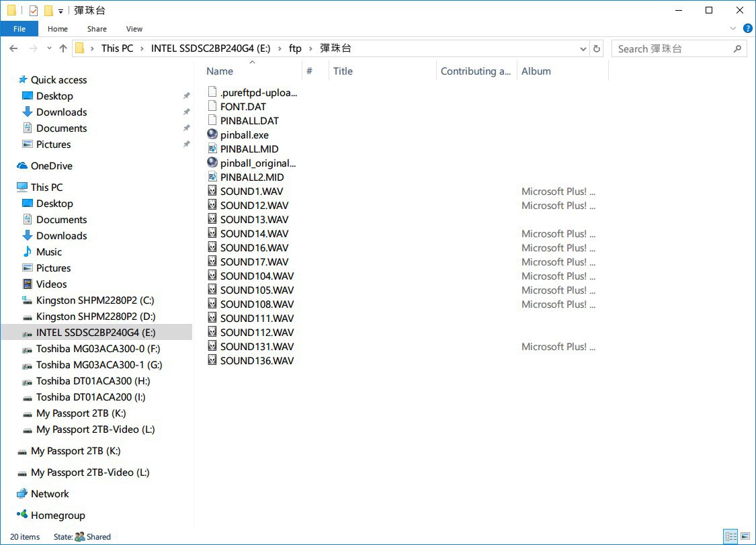Open OneDrive in navigation pane
This screenshot has height=545, width=756.
[x=52, y=166]
